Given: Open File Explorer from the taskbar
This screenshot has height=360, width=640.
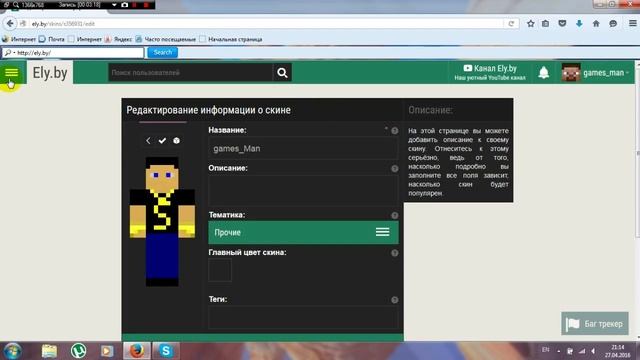Looking at the screenshot, I should (x=49, y=351).
